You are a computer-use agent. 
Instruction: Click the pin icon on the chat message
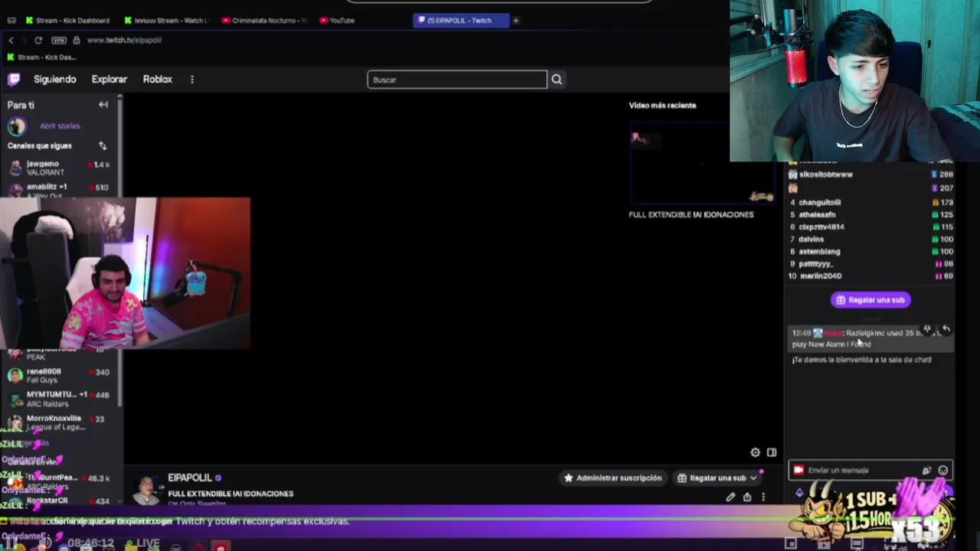[x=927, y=329]
